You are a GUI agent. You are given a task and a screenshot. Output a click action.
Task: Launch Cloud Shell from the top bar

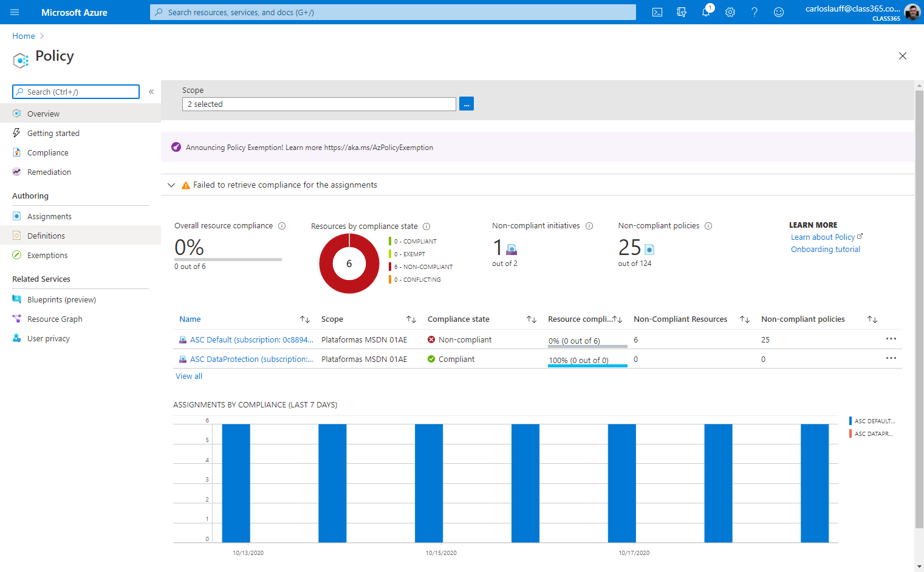click(x=657, y=12)
